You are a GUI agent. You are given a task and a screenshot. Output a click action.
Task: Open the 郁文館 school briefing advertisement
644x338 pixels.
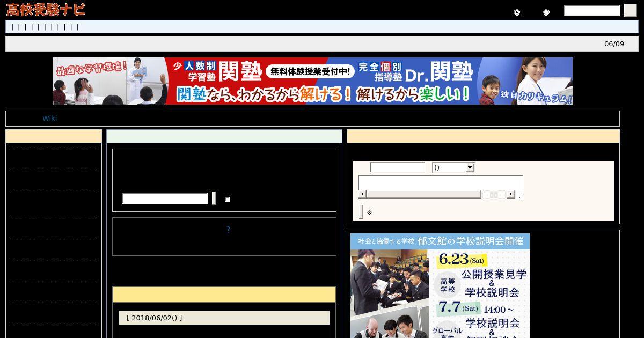point(440,285)
